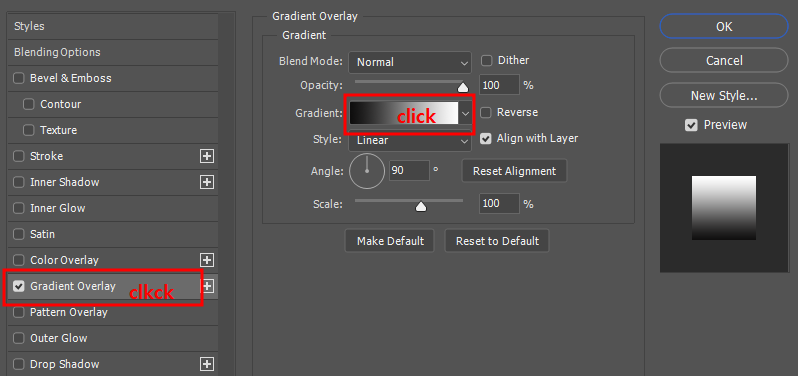Add another Drop Shadow with plus icon

coord(207,364)
